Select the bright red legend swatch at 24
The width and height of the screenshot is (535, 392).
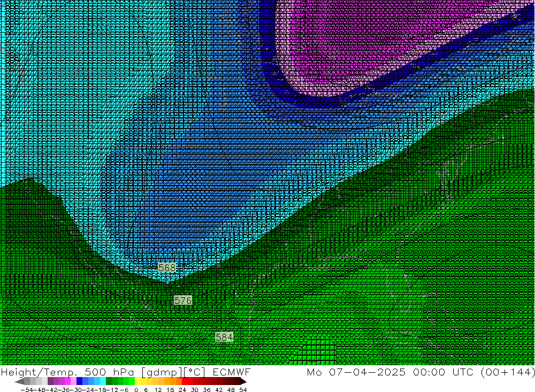(185, 381)
